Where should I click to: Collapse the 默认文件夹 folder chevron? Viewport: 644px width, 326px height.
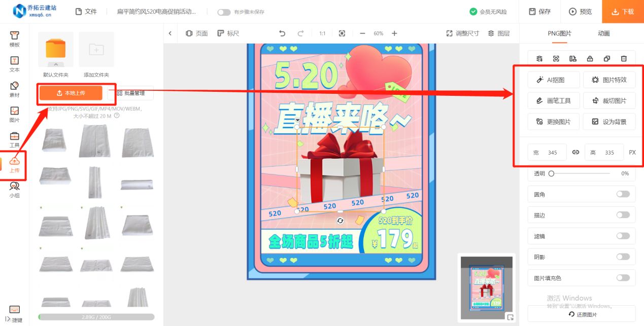[55, 65]
